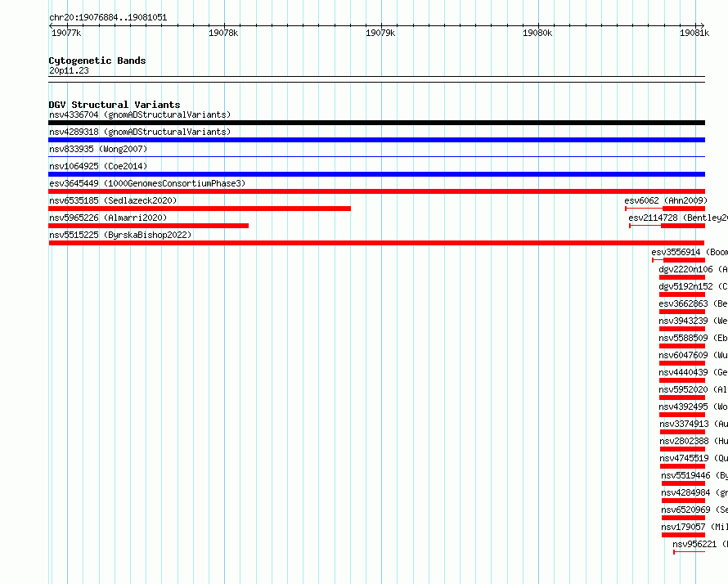Select the nsv4440439 variant label
728x584 pixels.
pos(693,372)
